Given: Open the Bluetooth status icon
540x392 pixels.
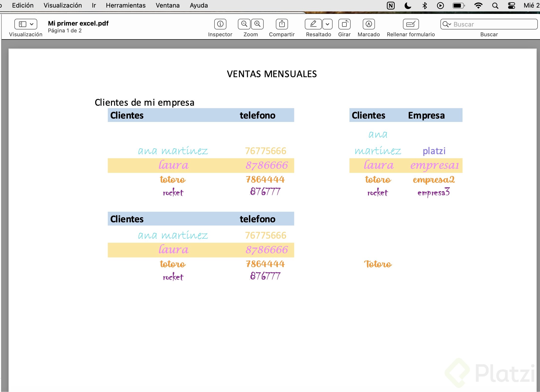Looking at the screenshot, I should pyautogui.click(x=425, y=6).
